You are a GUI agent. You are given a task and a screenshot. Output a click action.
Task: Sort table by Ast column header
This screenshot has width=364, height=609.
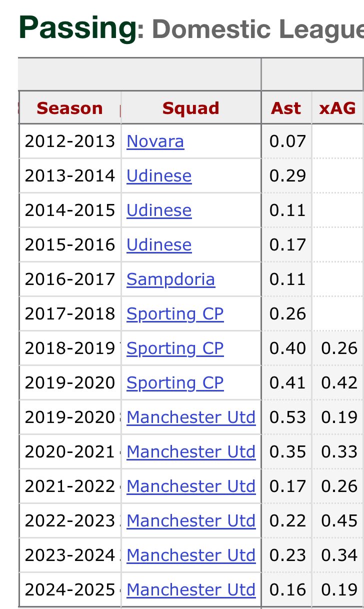point(286,108)
